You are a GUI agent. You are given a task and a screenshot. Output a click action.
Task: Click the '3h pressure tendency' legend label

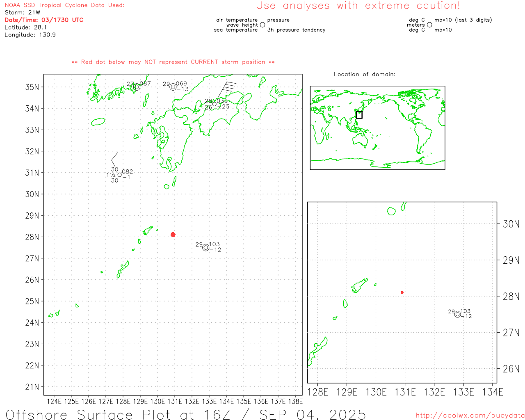coord(296,30)
